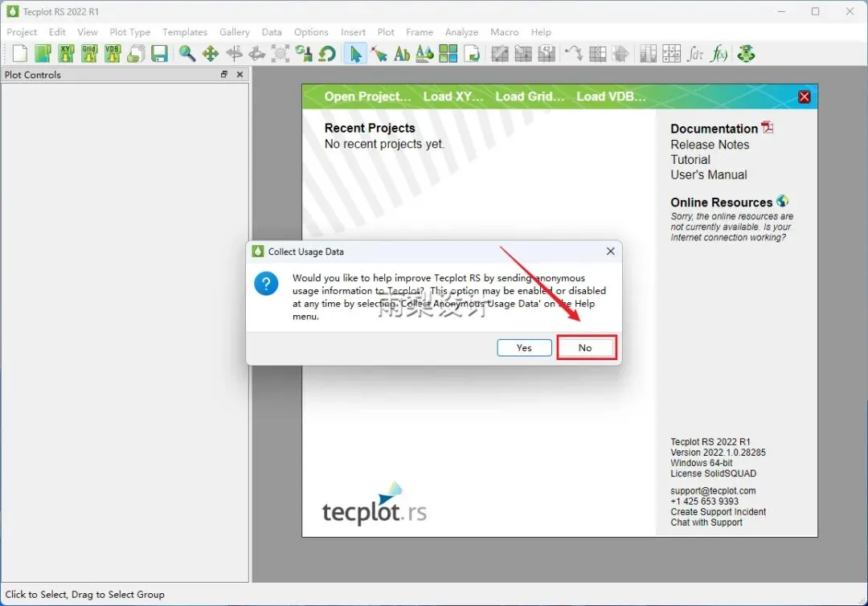Select the four-arrow Translate tool
Viewport: 868px width, 606px height.
[211, 54]
